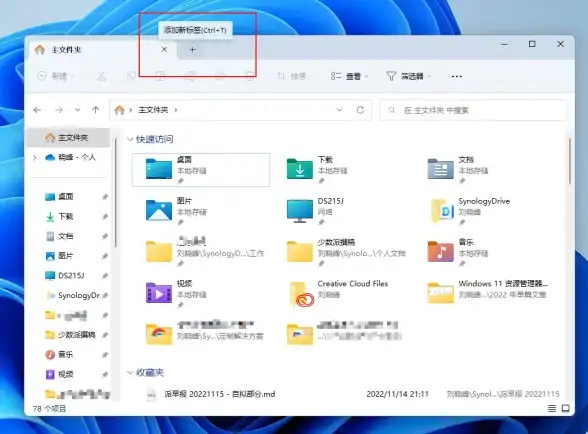Open the three-dots See more menu
The height and width of the screenshot is (434, 588).
[x=456, y=76]
